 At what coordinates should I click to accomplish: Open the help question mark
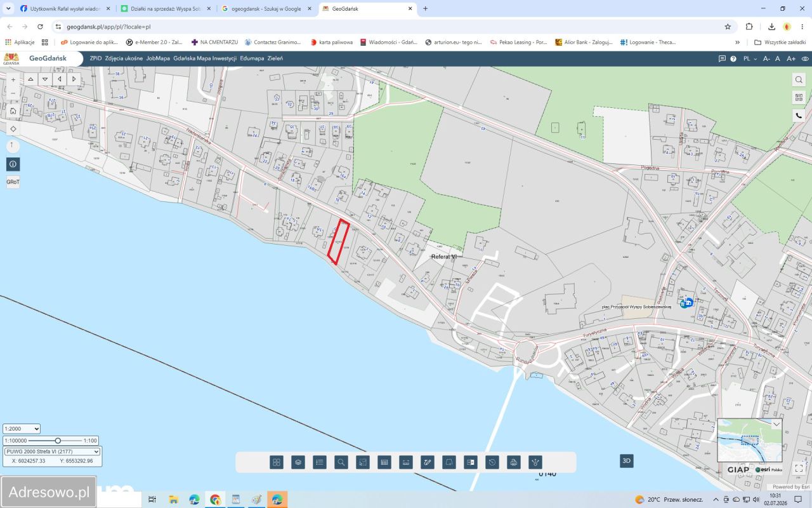coord(733,58)
